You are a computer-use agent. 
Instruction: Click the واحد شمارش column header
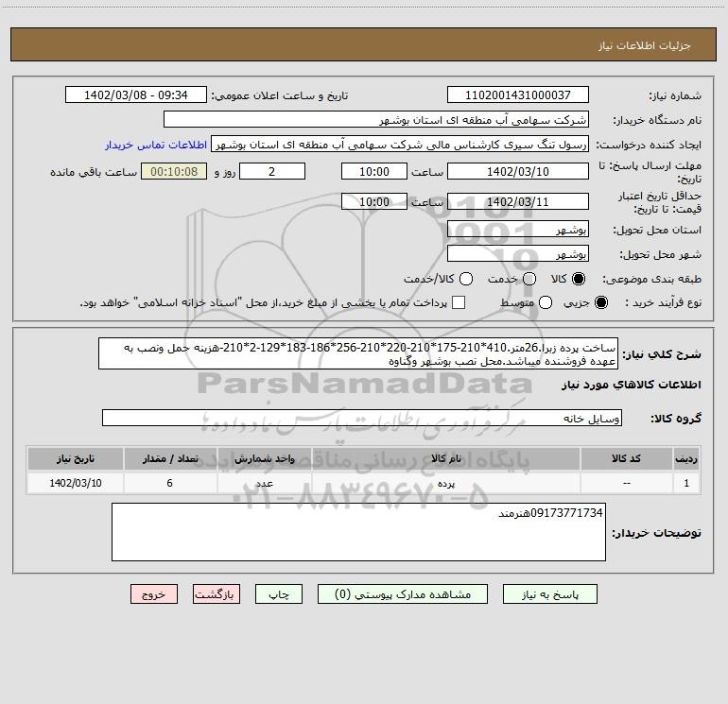(264, 458)
